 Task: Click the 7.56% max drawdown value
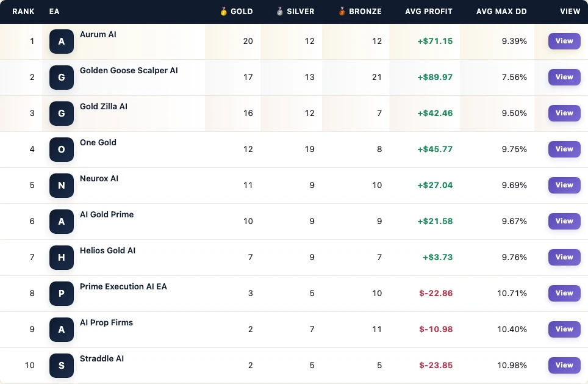(514, 78)
